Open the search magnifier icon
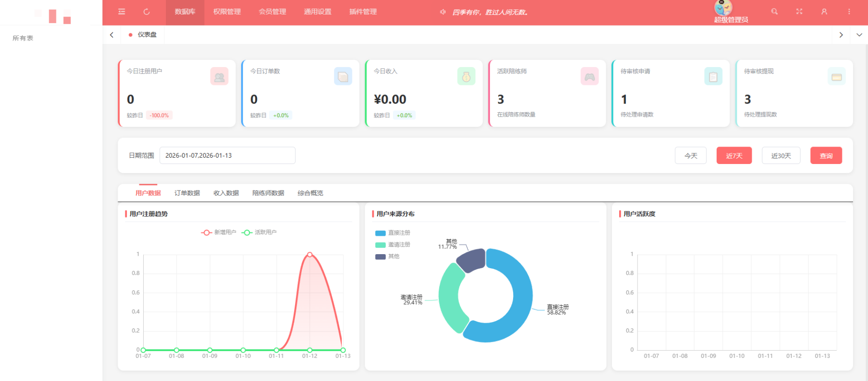868x381 pixels. (774, 12)
